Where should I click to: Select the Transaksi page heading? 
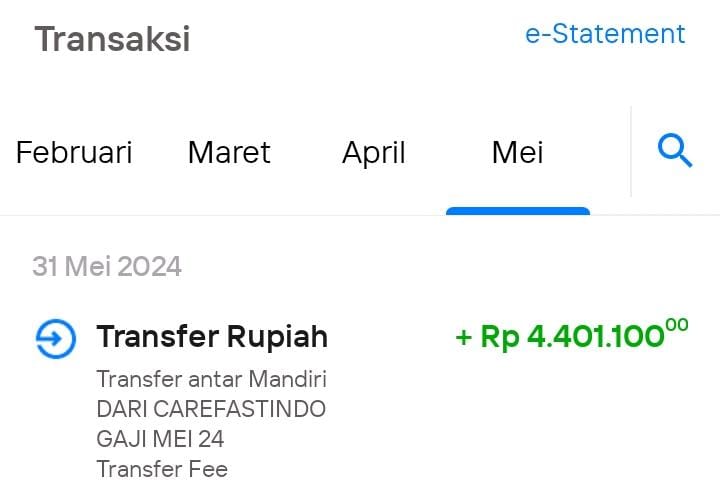pos(112,39)
